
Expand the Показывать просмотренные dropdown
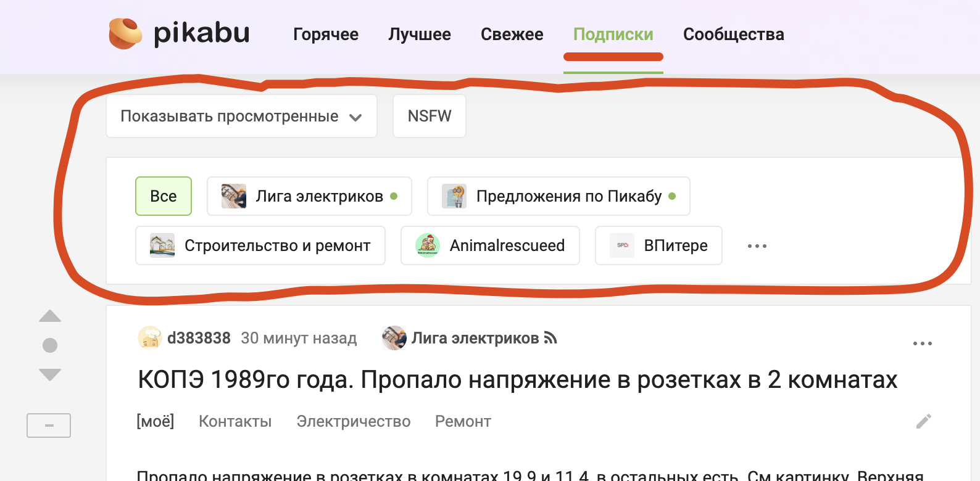(x=241, y=116)
